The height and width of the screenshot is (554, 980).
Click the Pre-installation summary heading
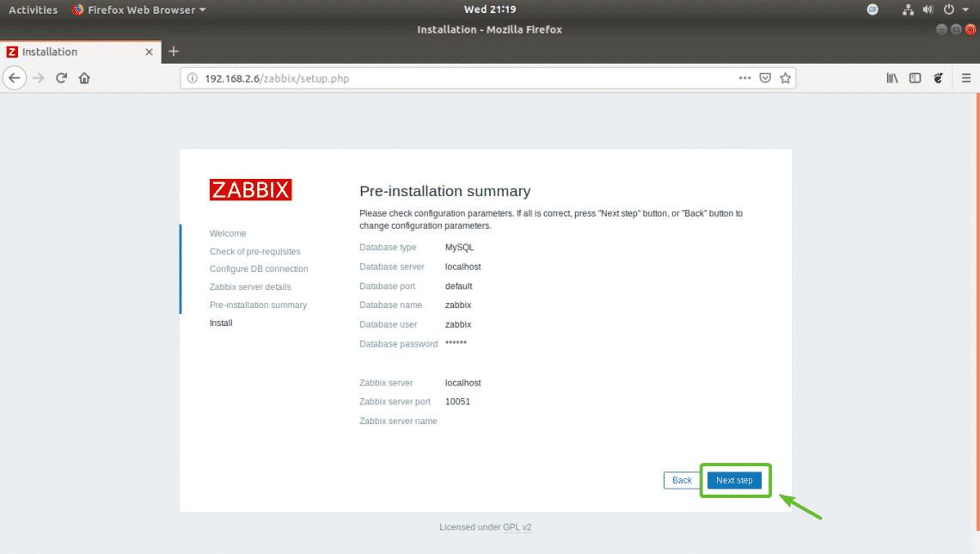coord(445,191)
